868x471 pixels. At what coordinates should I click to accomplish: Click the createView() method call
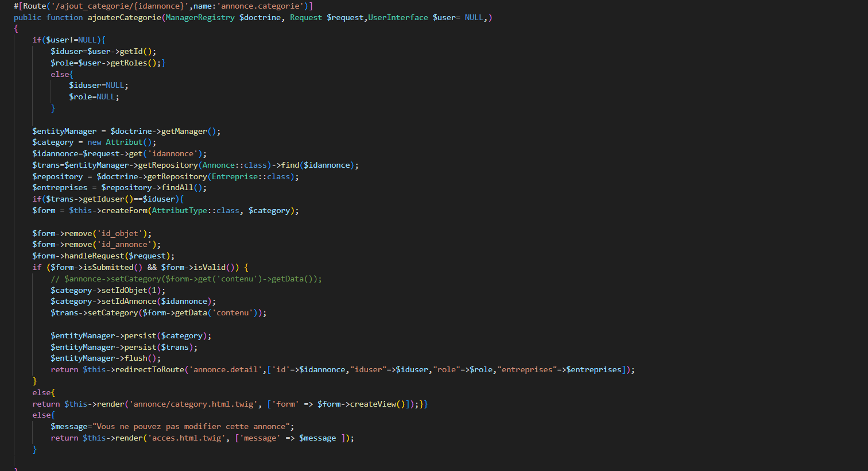pyautogui.click(x=378, y=404)
